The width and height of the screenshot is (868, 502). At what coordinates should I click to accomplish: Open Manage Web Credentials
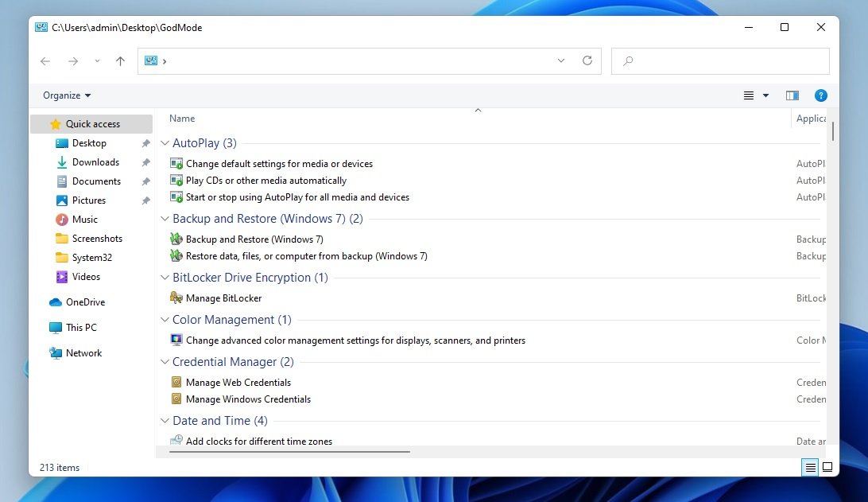tap(238, 383)
